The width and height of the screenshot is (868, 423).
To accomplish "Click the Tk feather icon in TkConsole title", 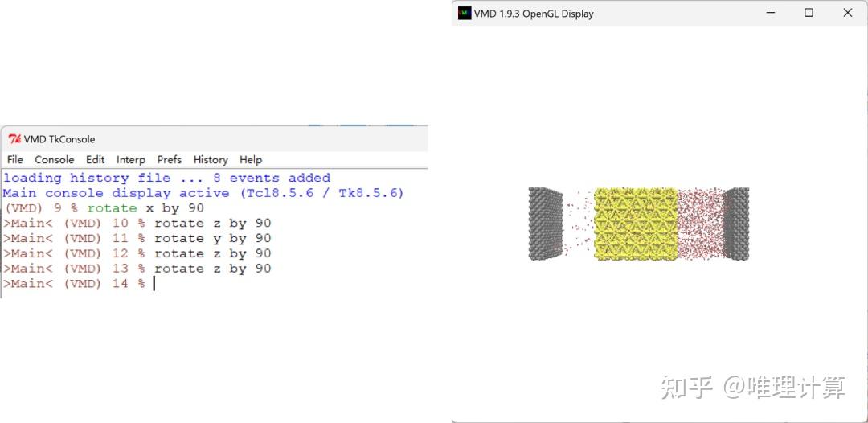I will [14, 139].
